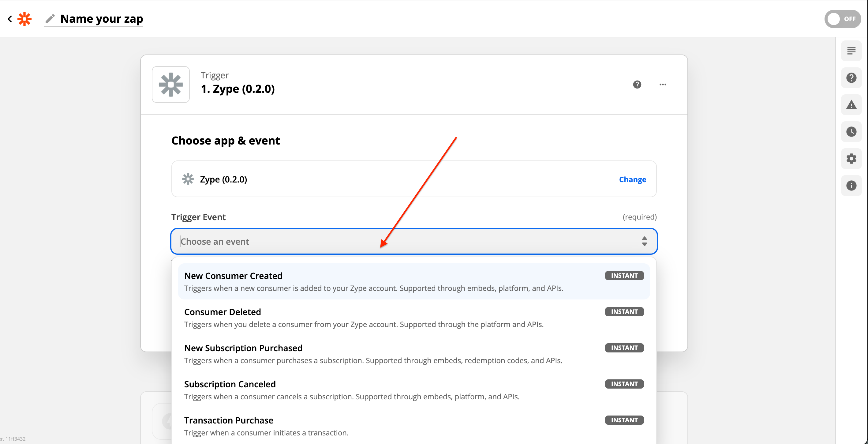Click the INSTANT badge on New Consumer Created
868x444 pixels.
pos(624,276)
